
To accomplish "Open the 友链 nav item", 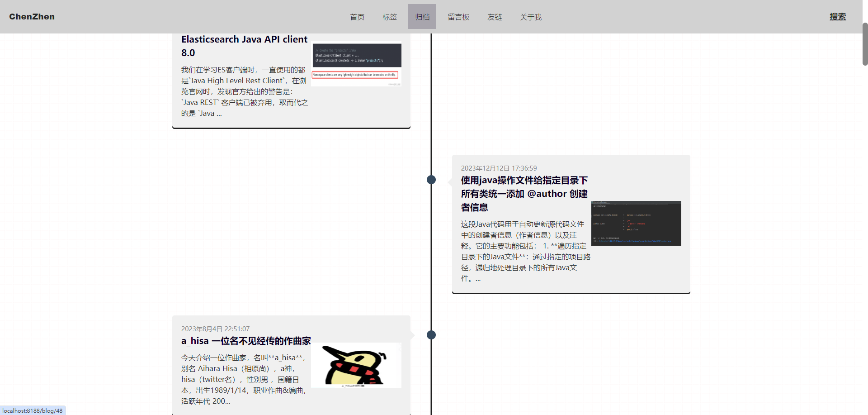I will (495, 17).
